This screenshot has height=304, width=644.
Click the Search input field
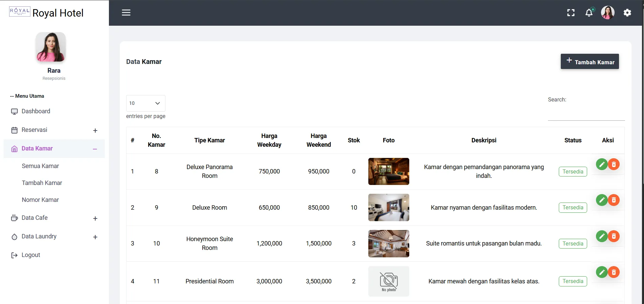(586, 113)
